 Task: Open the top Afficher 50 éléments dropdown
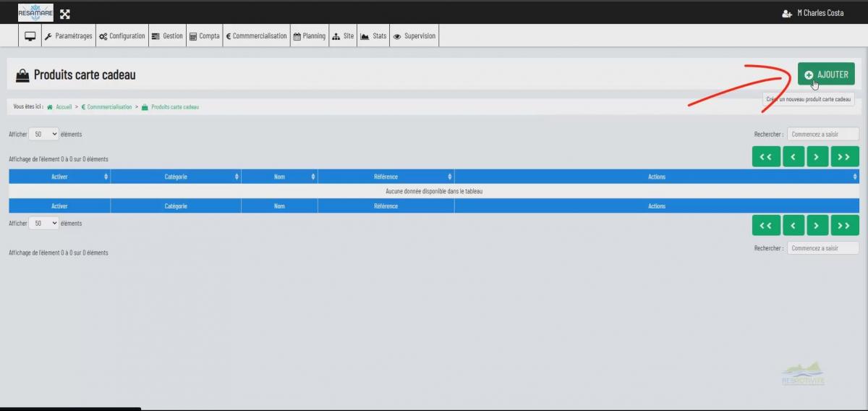tap(45, 134)
